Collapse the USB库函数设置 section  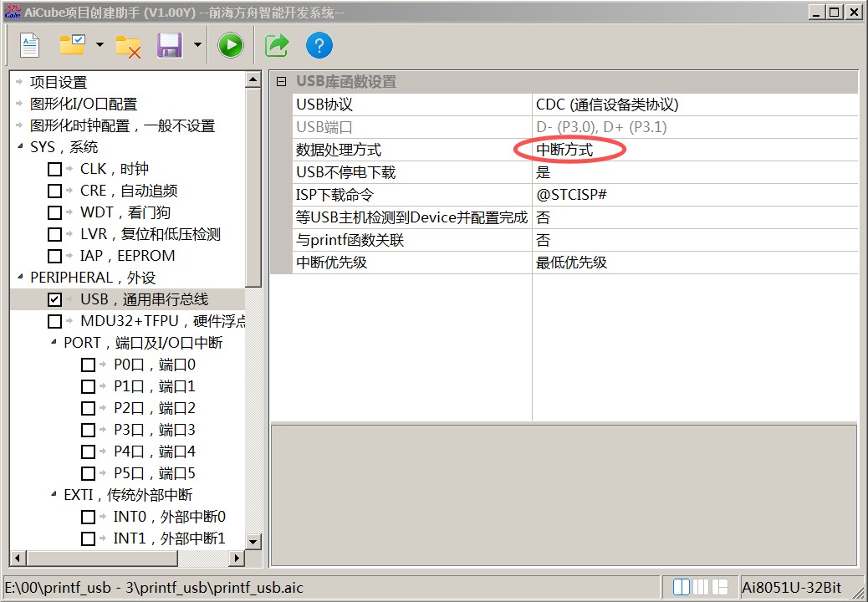(280, 81)
